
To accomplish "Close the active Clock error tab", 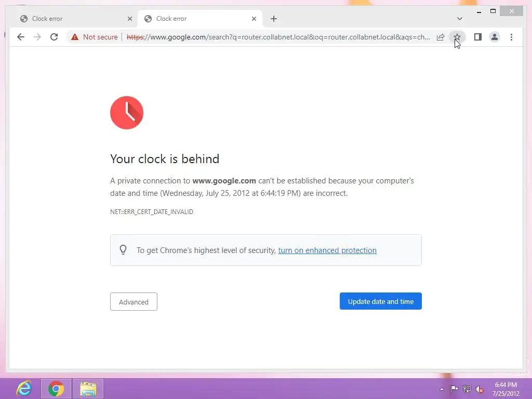I will (x=254, y=19).
